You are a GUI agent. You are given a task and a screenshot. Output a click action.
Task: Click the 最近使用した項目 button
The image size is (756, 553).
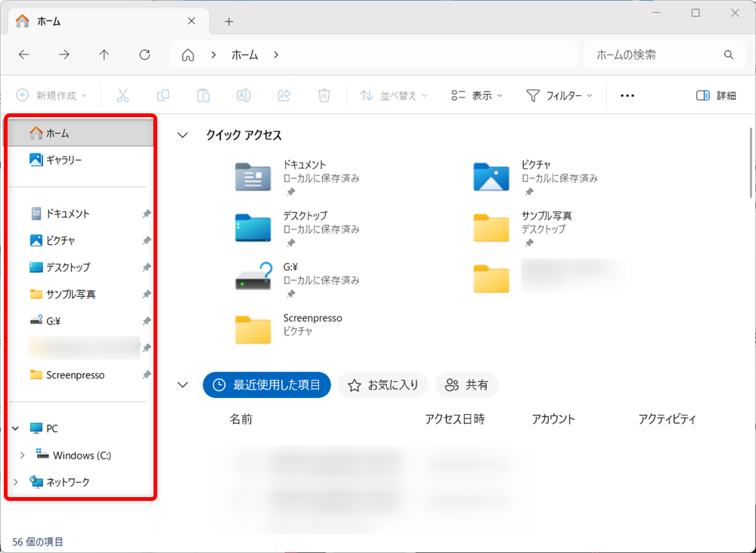tap(266, 384)
